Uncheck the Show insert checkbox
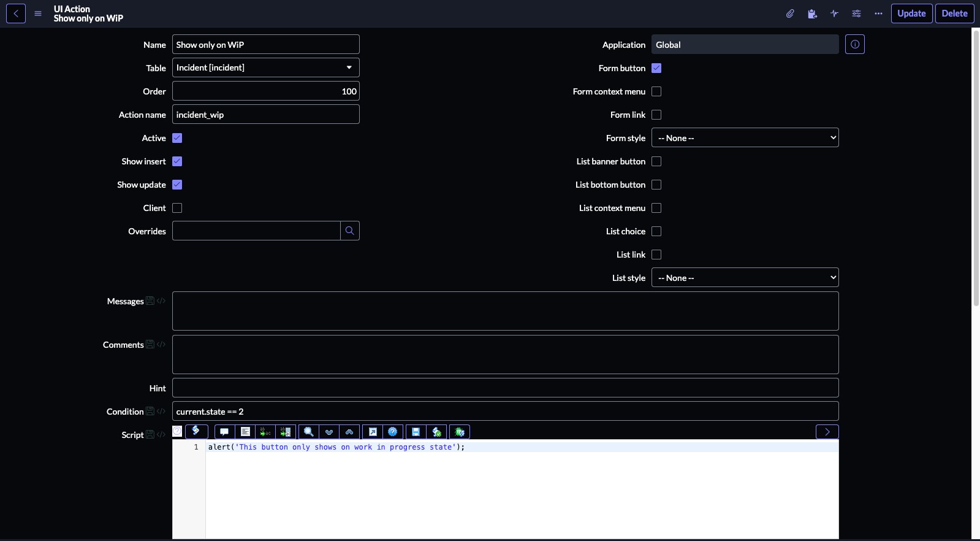 click(x=177, y=161)
